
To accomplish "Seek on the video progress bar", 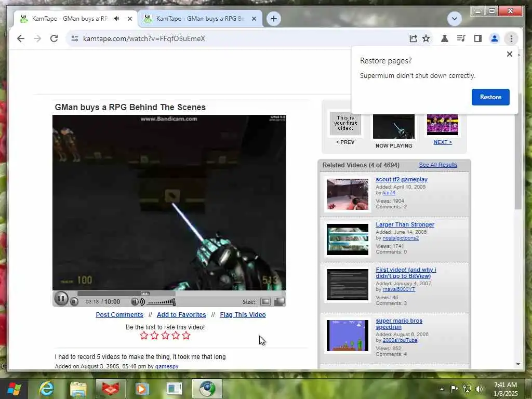I will [x=181, y=294].
